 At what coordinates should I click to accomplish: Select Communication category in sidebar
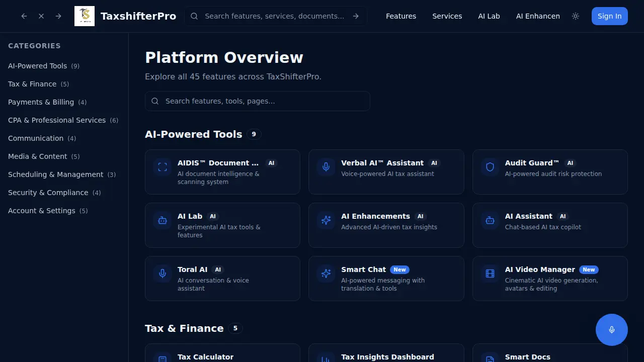click(x=42, y=138)
